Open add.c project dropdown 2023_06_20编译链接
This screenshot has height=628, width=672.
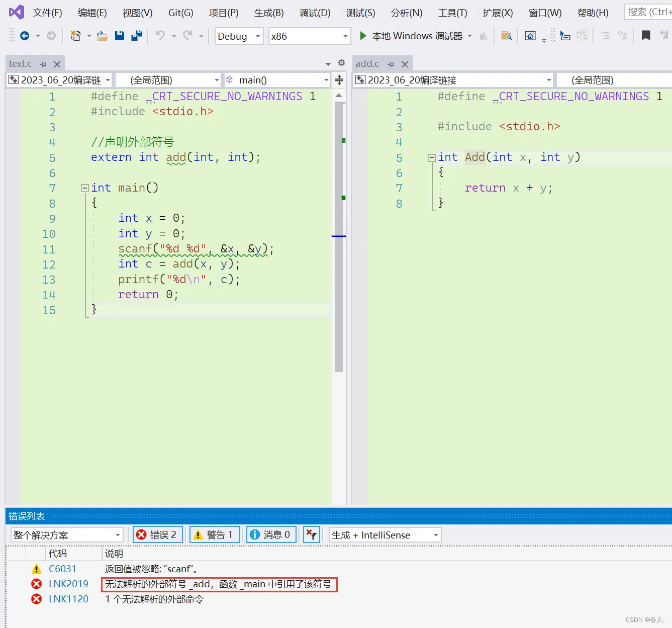[x=453, y=80]
